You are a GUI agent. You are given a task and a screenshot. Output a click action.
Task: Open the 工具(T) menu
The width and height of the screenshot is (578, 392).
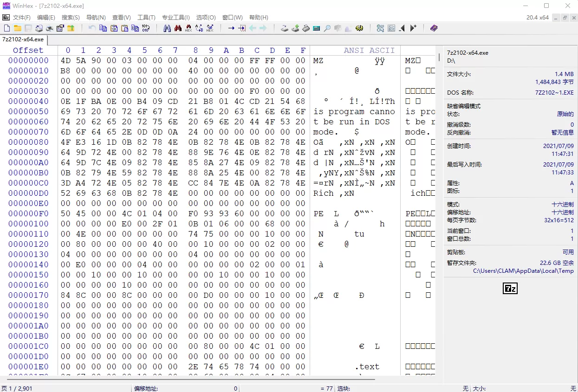[146, 17]
